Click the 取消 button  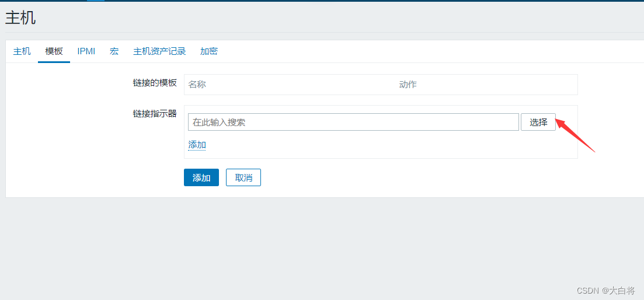[243, 177]
